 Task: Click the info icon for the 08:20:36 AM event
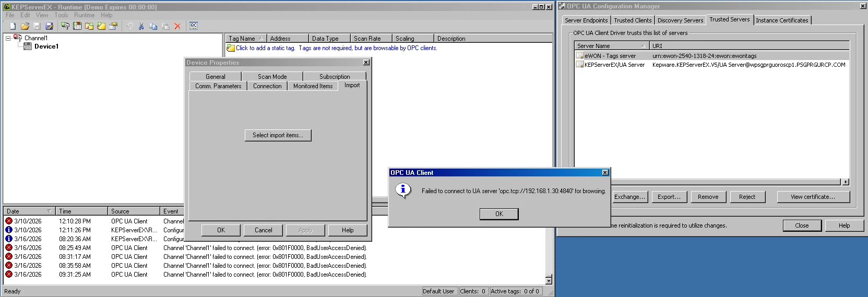pos(9,239)
